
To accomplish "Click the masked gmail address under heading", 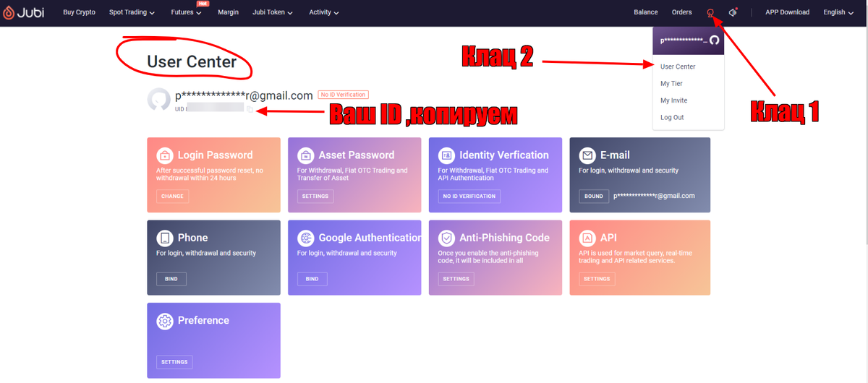I will pyautogui.click(x=244, y=95).
